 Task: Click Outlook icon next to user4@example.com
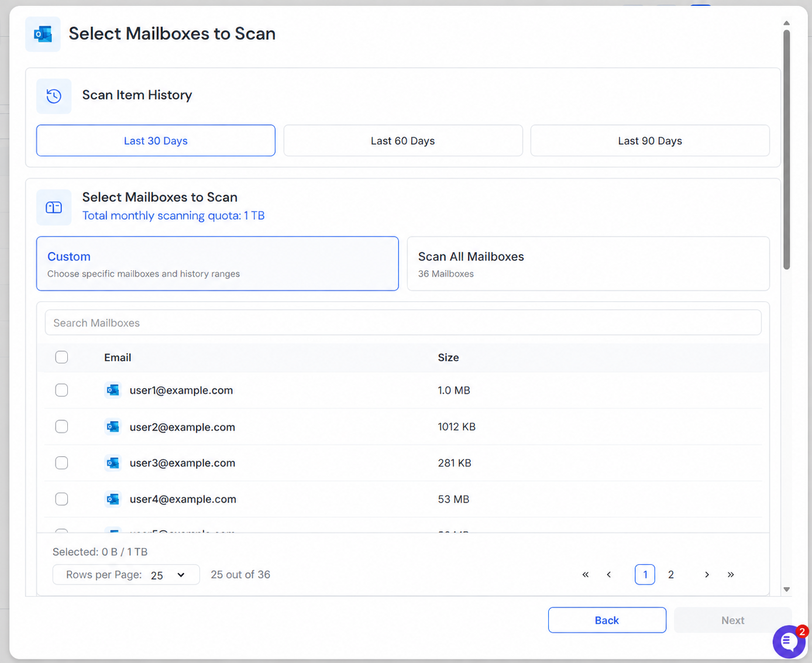coord(113,499)
